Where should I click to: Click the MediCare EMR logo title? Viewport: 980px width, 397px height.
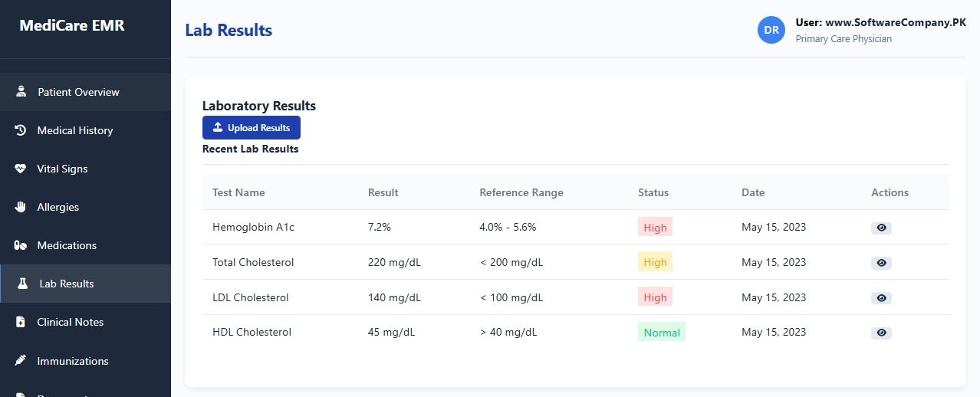[x=72, y=25]
